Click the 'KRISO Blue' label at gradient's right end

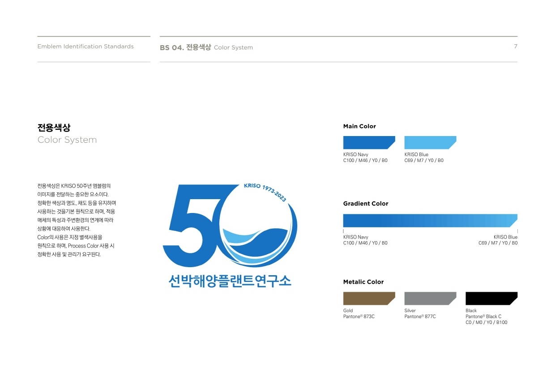coord(505,237)
